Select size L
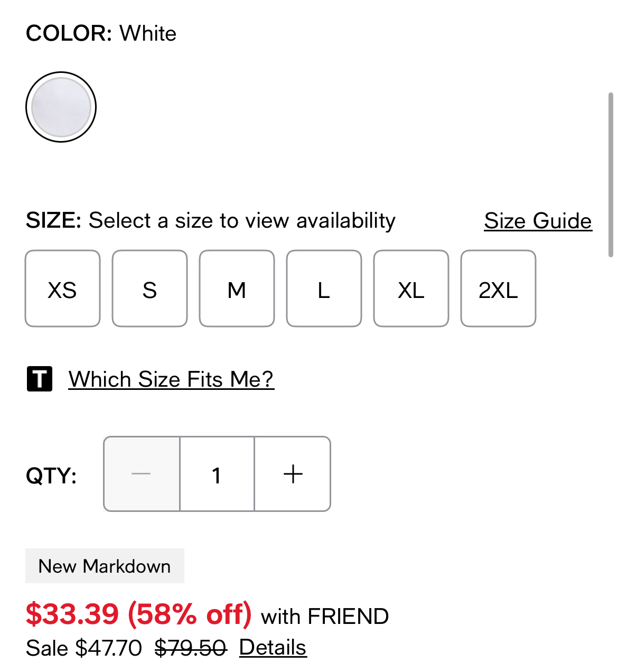 324,288
